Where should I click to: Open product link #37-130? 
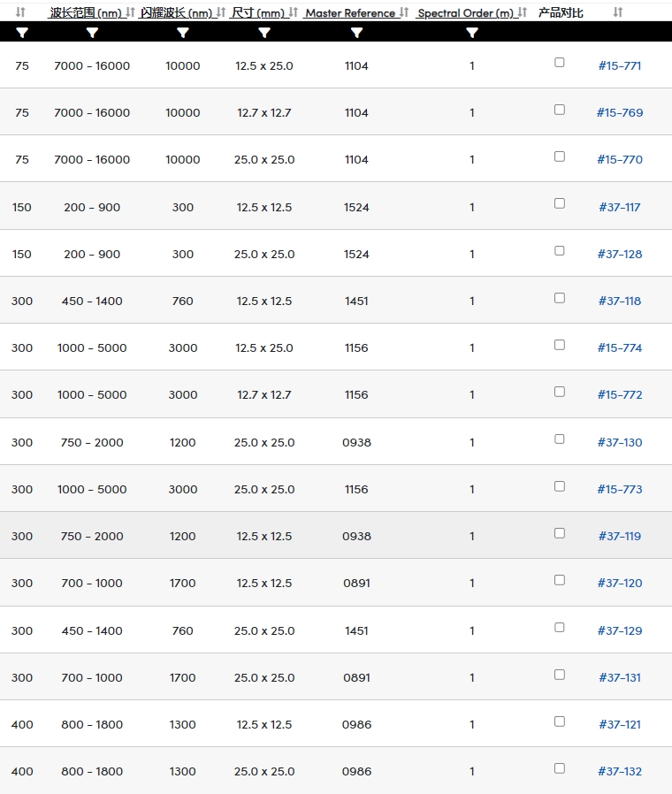(620, 442)
